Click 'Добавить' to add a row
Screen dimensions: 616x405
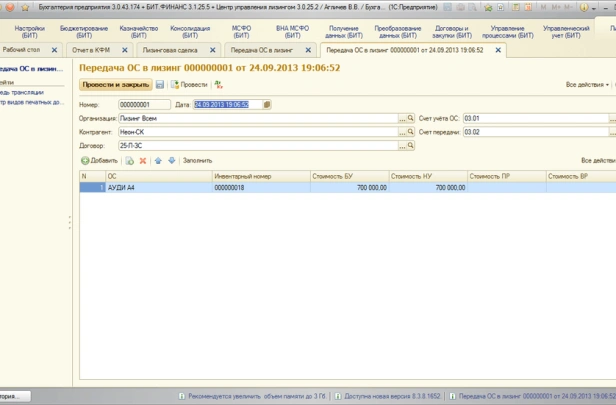(99, 160)
